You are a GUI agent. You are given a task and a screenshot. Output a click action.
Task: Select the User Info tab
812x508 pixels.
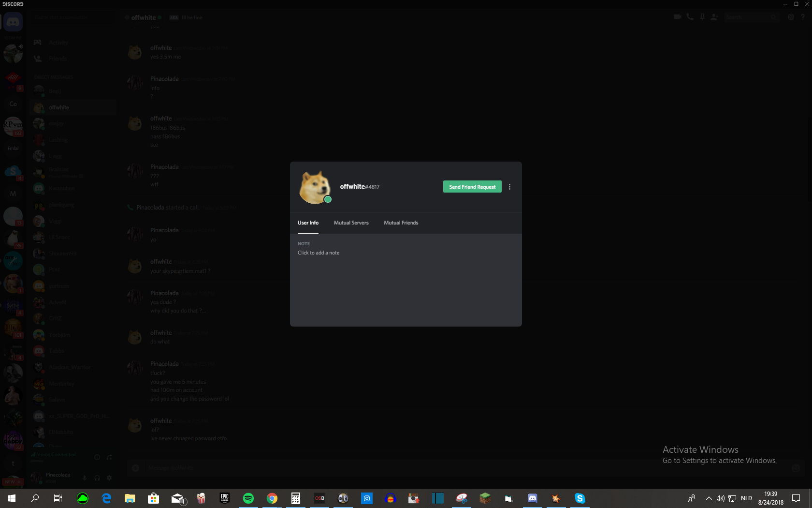click(x=308, y=223)
